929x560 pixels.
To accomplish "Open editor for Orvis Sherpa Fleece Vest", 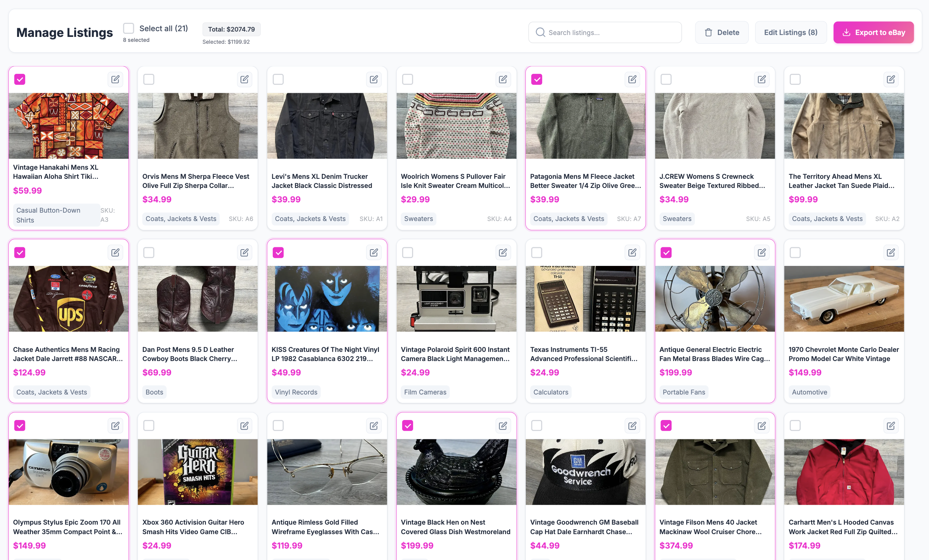I will [x=244, y=79].
